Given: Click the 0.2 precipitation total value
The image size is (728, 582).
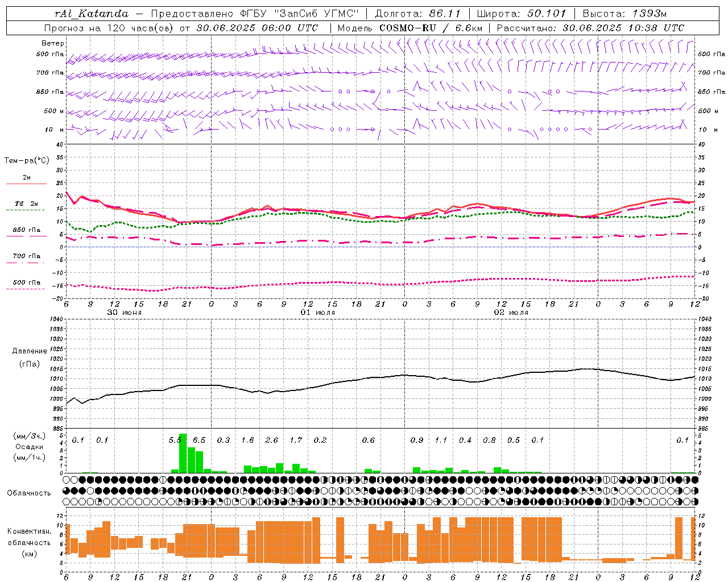Looking at the screenshot, I should (x=320, y=440).
